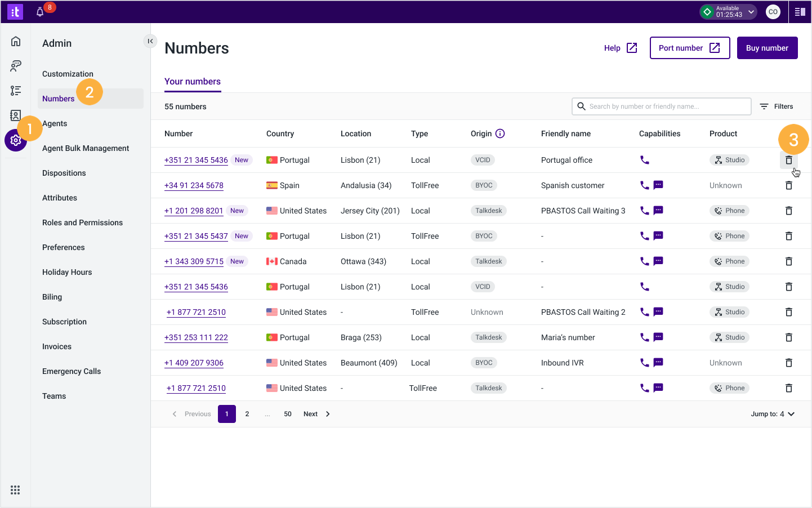Click the Port number button

tap(690, 48)
